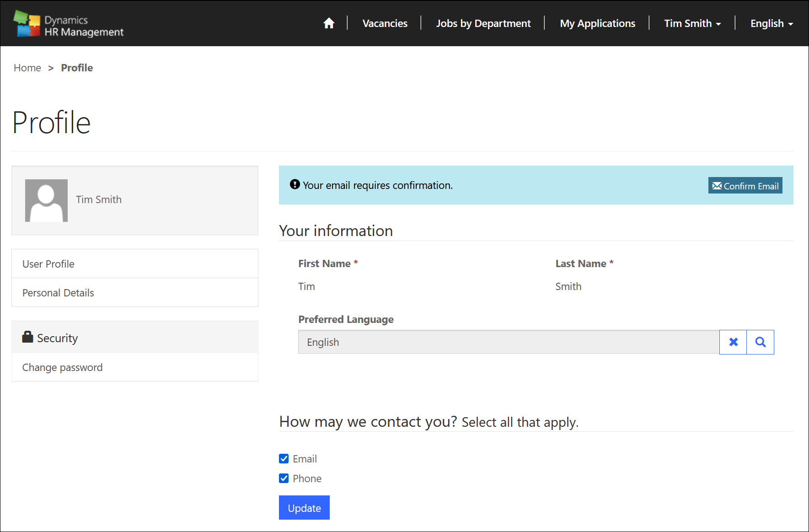Go to Jobs by Department
The height and width of the screenshot is (532, 809).
tap(483, 23)
